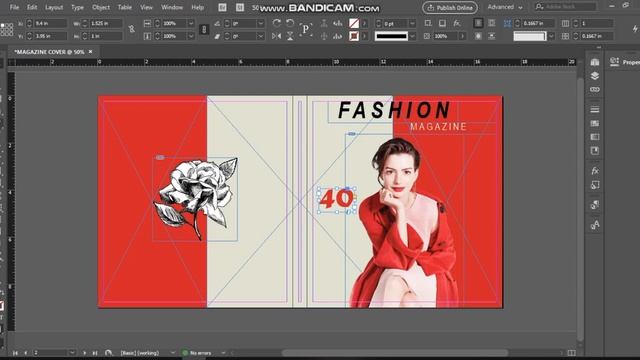Toggle constrain proportions for scaling link

(x=204, y=29)
